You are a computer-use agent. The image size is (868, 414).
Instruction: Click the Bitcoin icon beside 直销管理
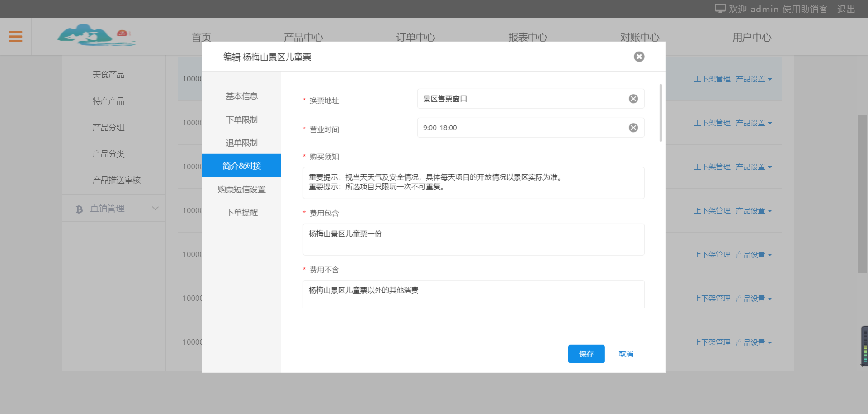click(x=79, y=209)
